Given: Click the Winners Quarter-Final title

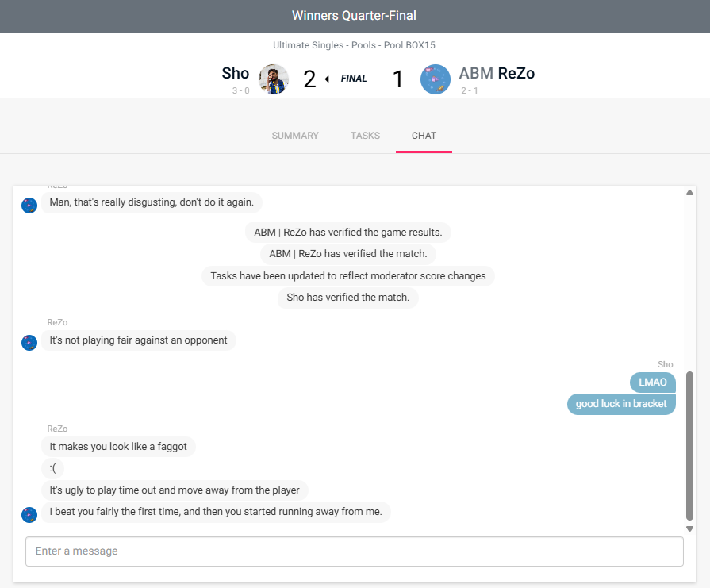Looking at the screenshot, I should tap(354, 15).
